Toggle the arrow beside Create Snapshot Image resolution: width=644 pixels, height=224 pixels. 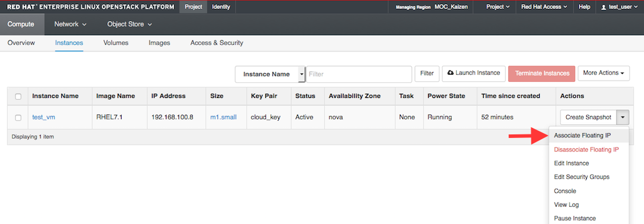pyautogui.click(x=623, y=117)
